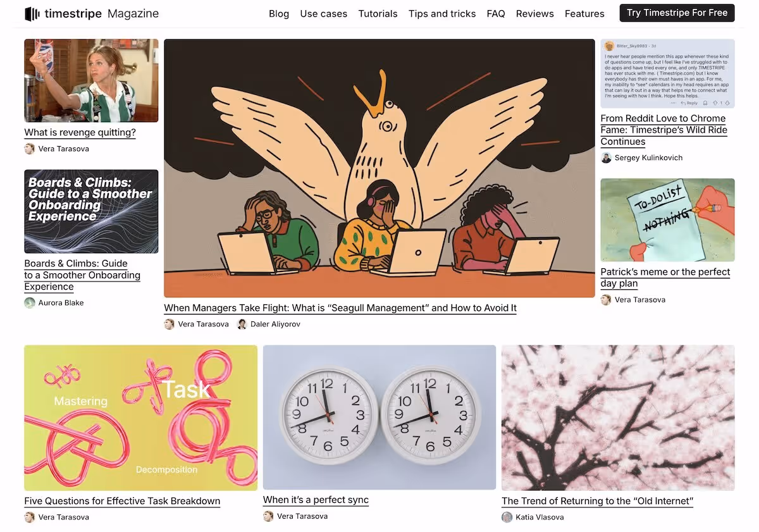Click Try Timestripe For Free button
The width and height of the screenshot is (759, 532).
677,13
